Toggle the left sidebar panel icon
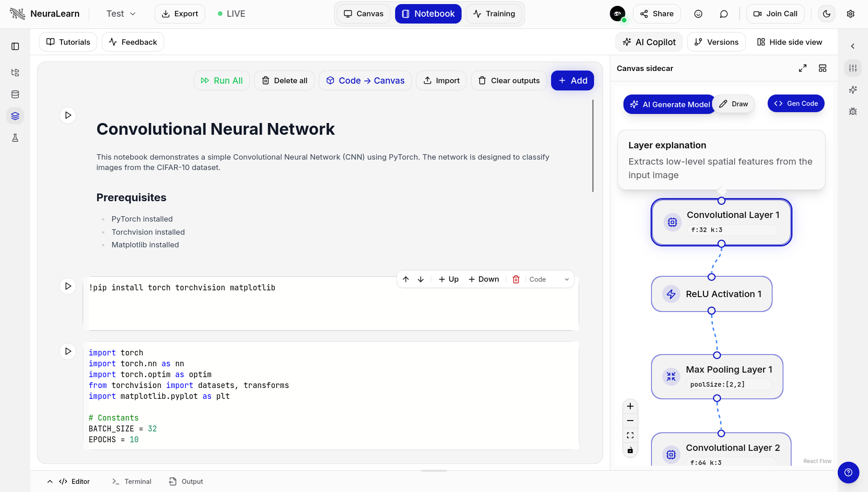 [15, 46]
